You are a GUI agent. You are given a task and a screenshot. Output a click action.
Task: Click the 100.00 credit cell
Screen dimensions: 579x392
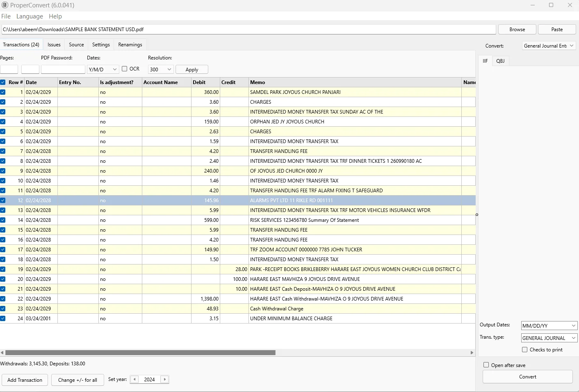pos(234,279)
